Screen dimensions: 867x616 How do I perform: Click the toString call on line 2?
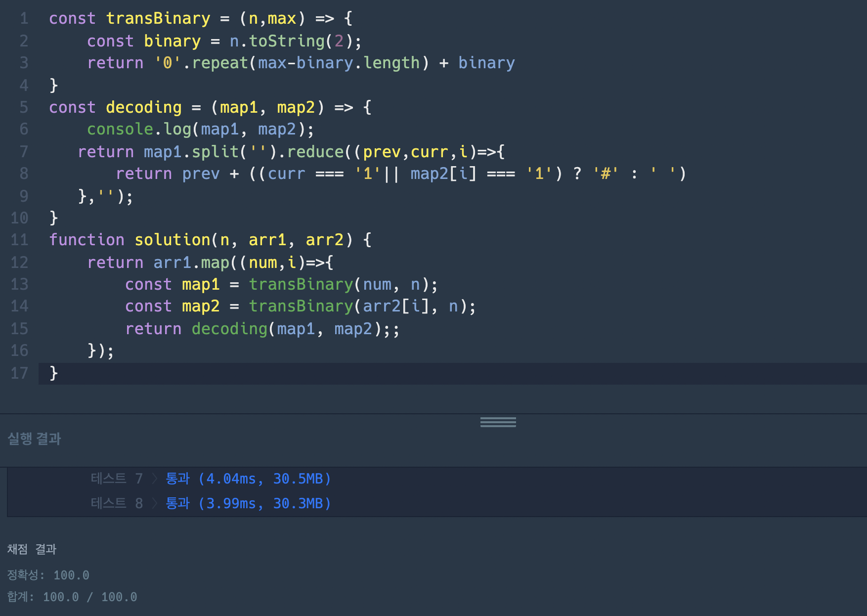287,41
